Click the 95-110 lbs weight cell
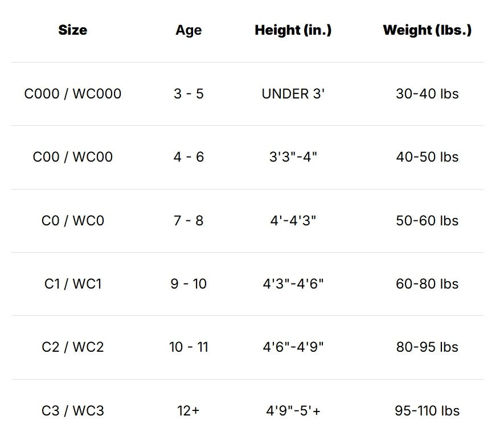The width and height of the screenshot is (504, 428). [x=427, y=411]
